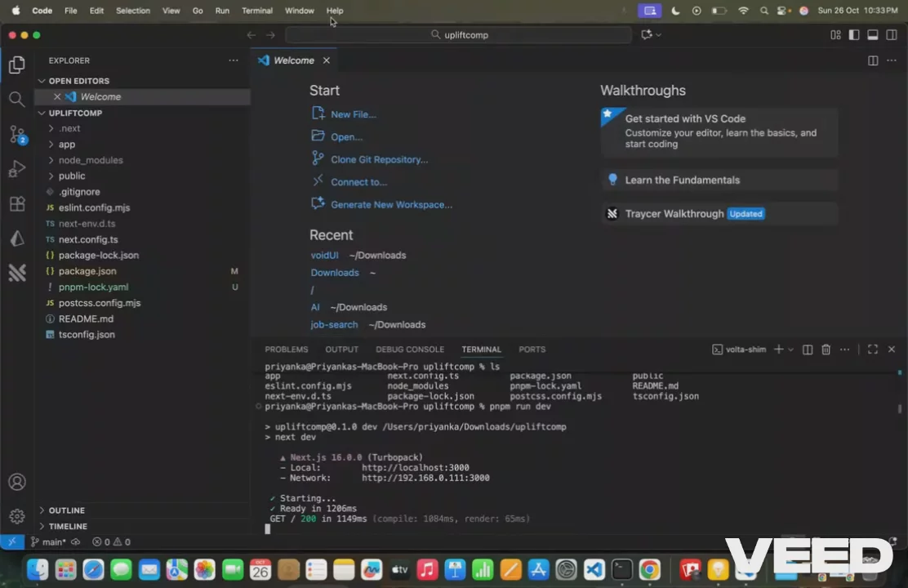
Task: Click the upliftcomp command center search field
Action: [x=458, y=35]
